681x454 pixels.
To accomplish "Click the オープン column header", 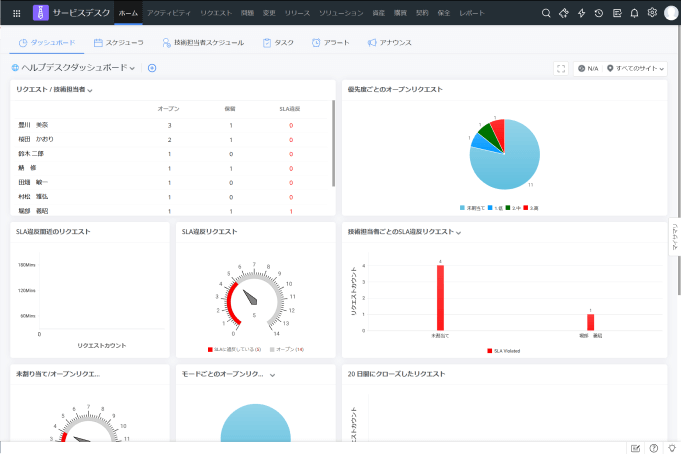I will click(169, 109).
